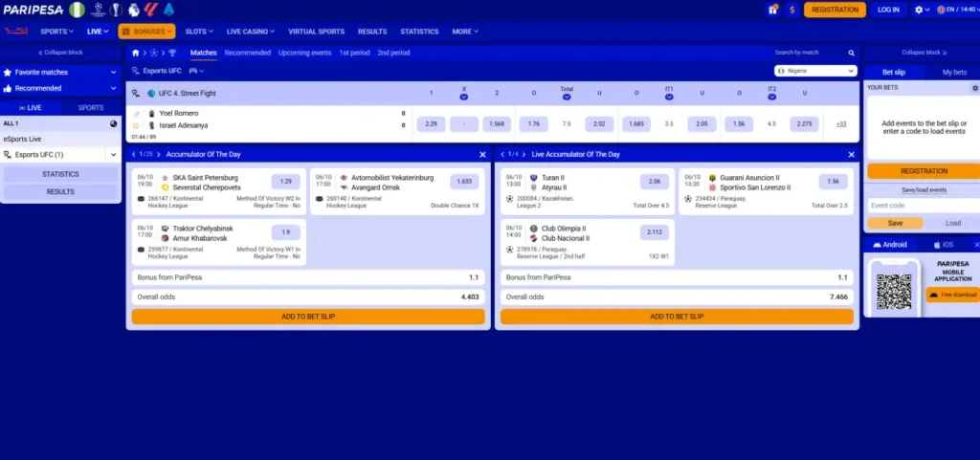
Task: Select the Upcoming events tab
Action: 305,53
